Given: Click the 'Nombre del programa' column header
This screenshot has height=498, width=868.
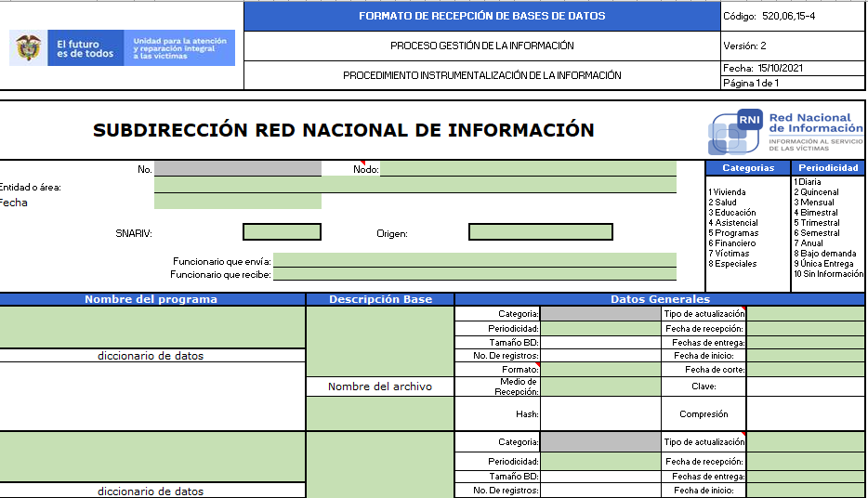Looking at the screenshot, I should (x=152, y=299).
